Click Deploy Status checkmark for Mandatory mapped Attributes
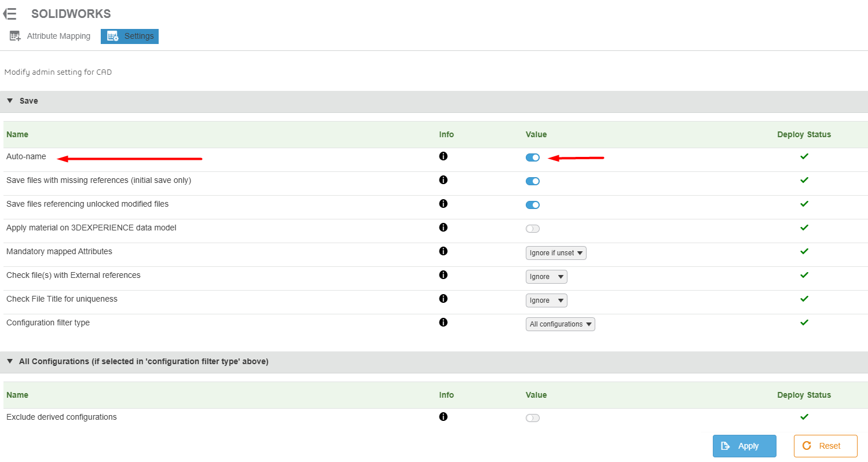868x462 pixels. click(804, 251)
